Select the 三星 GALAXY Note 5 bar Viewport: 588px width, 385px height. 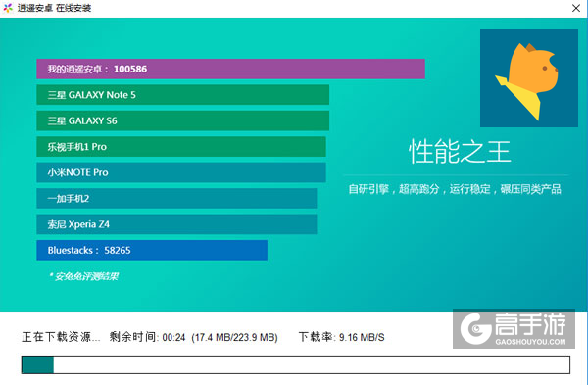(x=182, y=95)
